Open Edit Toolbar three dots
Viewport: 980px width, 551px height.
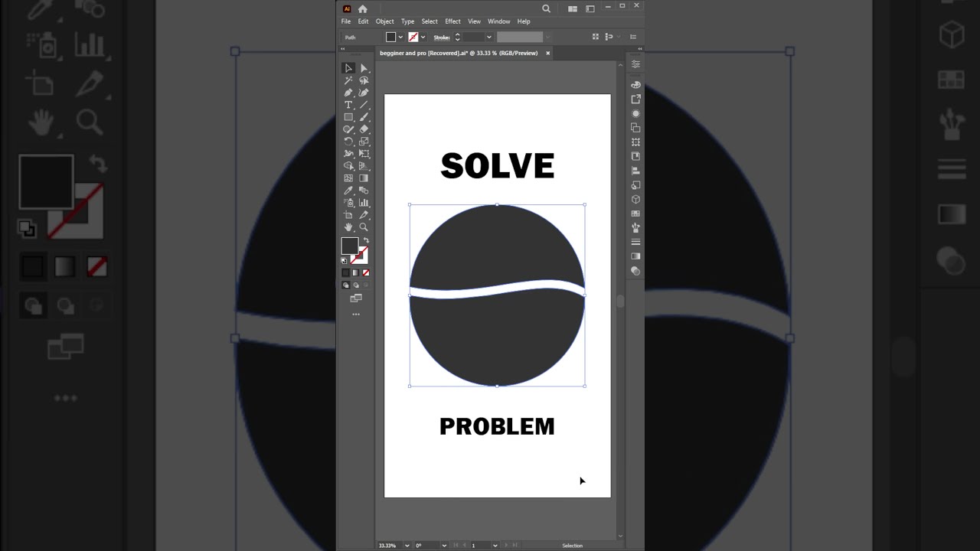[x=356, y=315]
